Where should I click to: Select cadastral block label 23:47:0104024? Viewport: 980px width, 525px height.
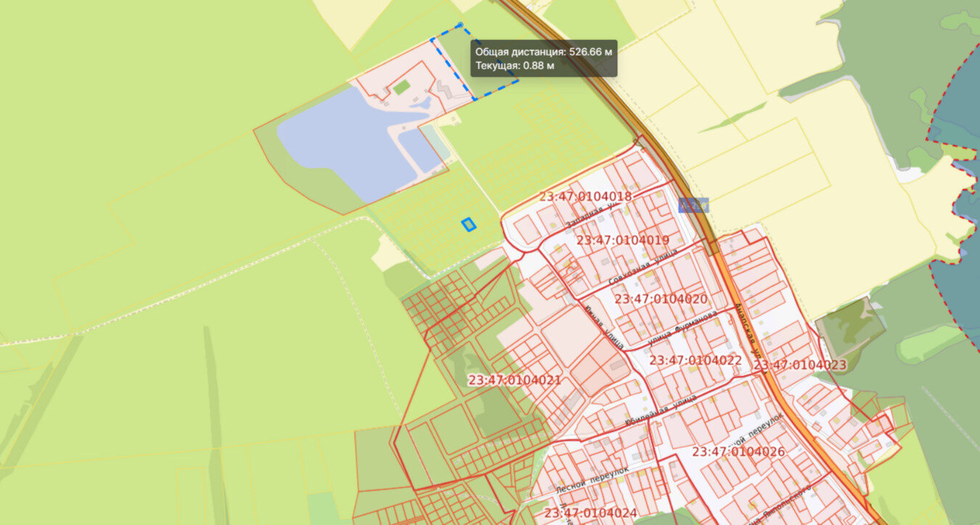click(x=591, y=513)
